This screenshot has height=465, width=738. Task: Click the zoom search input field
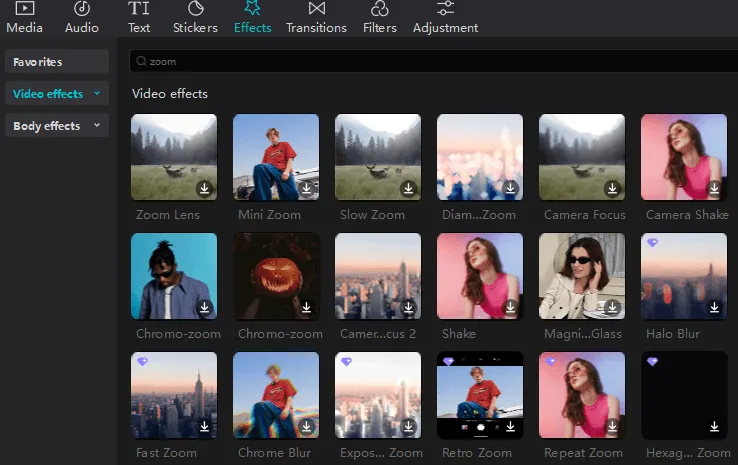[400, 62]
